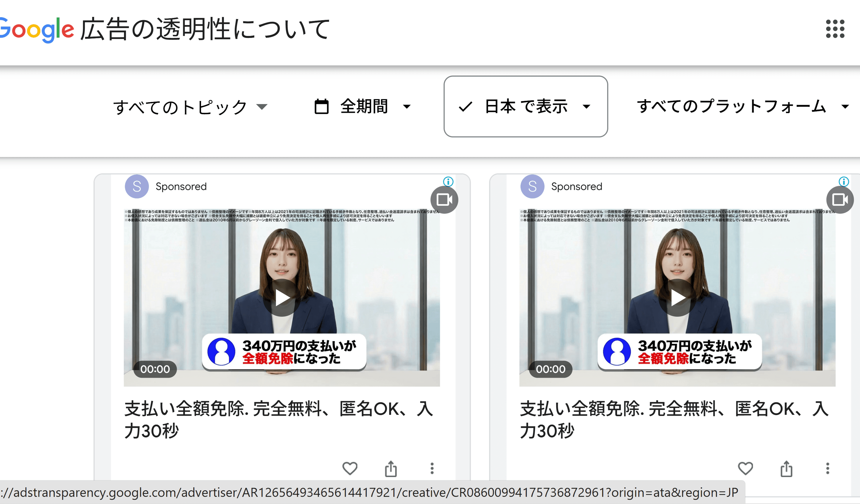Click the calendar icon beside 全期間
This screenshot has height=504, width=860.
pos(321,107)
